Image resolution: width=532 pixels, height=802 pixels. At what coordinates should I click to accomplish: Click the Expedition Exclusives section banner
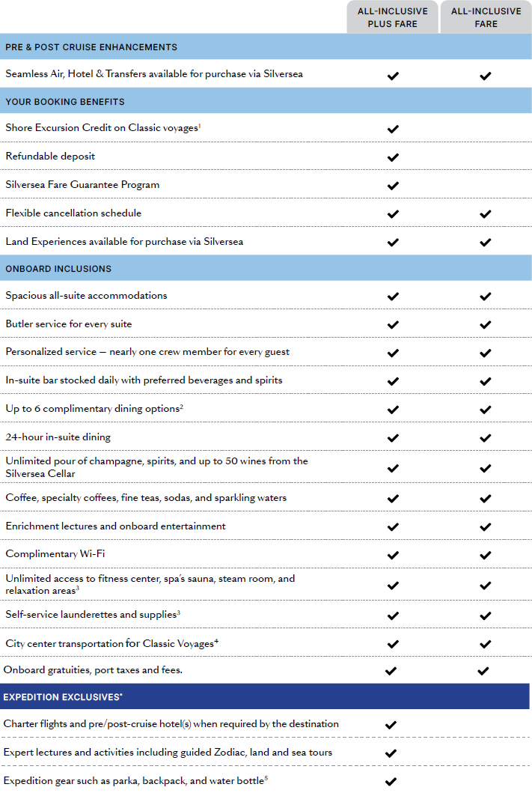pyautogui.click(x=63, y=697)
